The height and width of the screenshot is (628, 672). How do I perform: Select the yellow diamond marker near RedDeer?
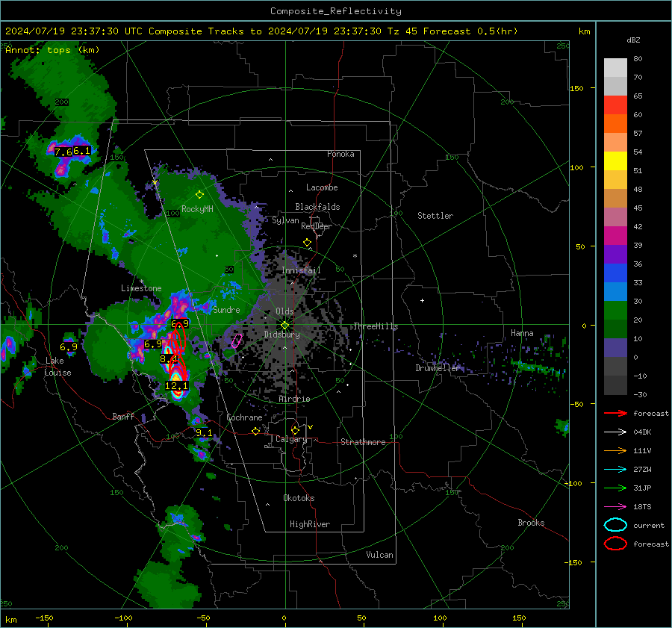(307, 243)
